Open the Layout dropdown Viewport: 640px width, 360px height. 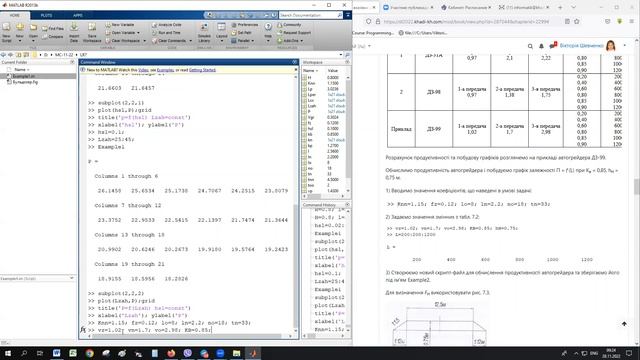pos(222,41)
